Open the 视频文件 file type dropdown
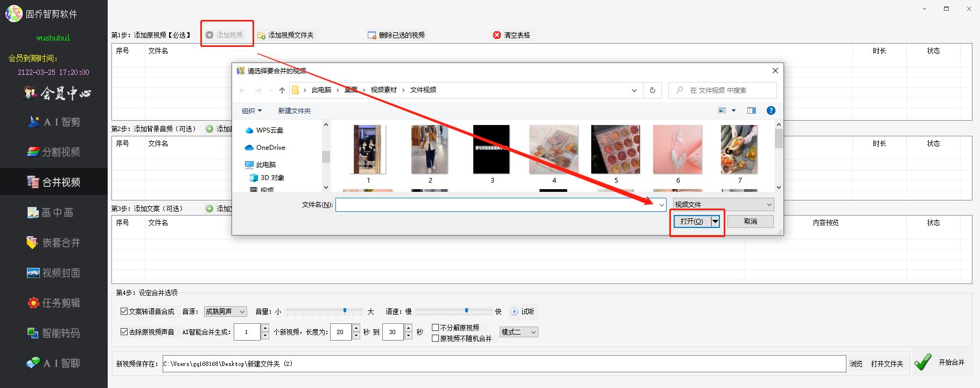 [x=724, y=205]
